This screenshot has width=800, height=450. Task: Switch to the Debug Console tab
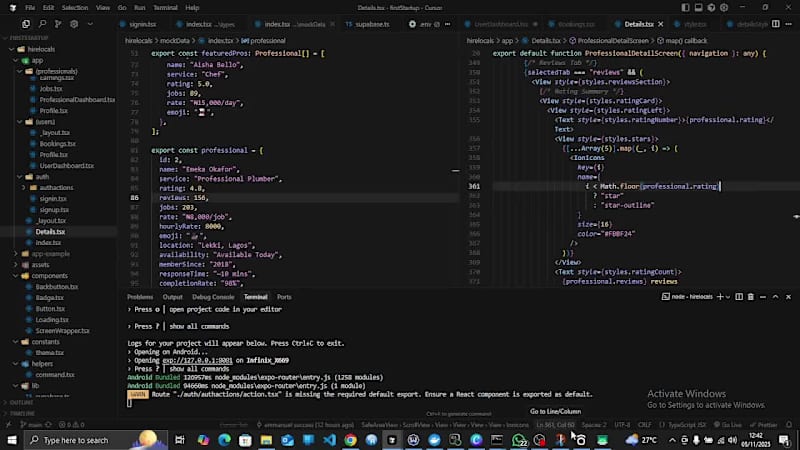point(213,297)
